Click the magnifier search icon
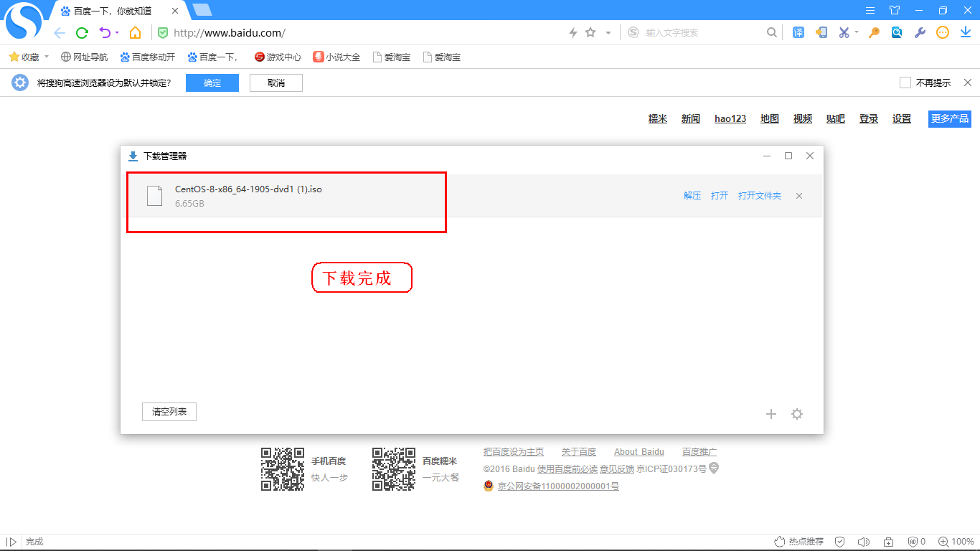The height and width of the screenshot is (551, 980). click(x=772, y=32)
